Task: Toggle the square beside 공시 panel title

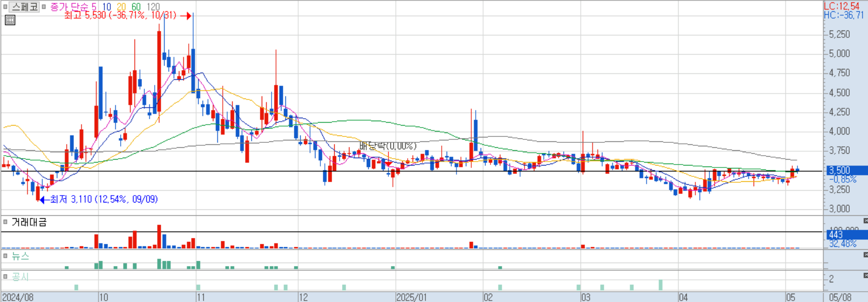Action: pyautogui.click(x=5, y=276)
